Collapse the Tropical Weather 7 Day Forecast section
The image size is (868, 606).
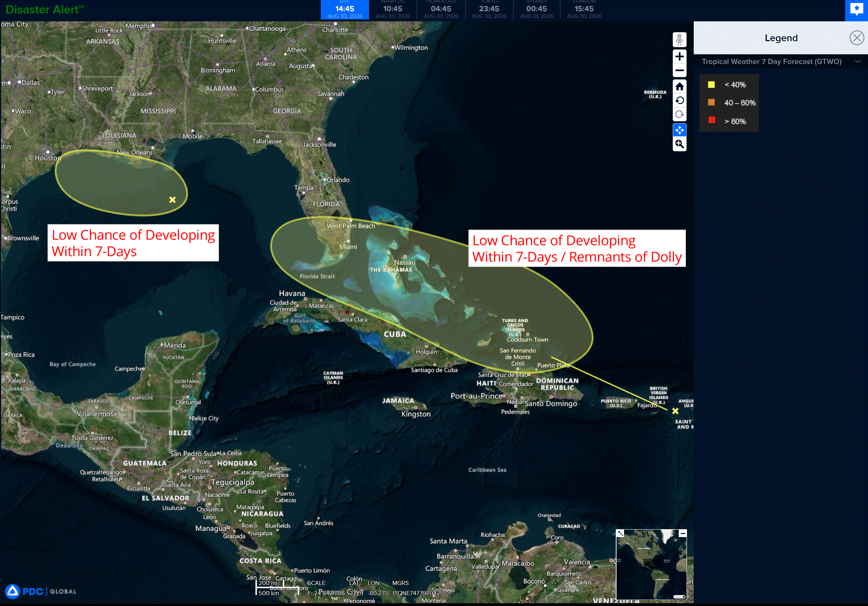(x=858, y=61)
